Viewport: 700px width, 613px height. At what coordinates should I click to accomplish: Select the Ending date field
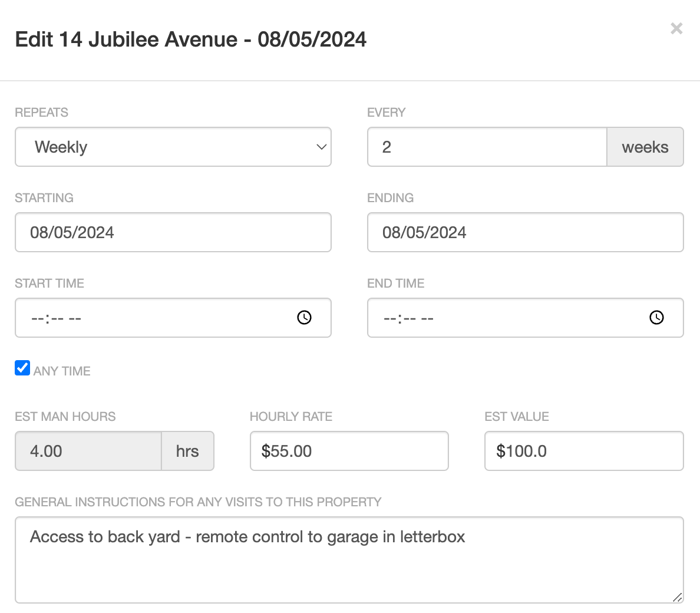(x=526, y=232)
